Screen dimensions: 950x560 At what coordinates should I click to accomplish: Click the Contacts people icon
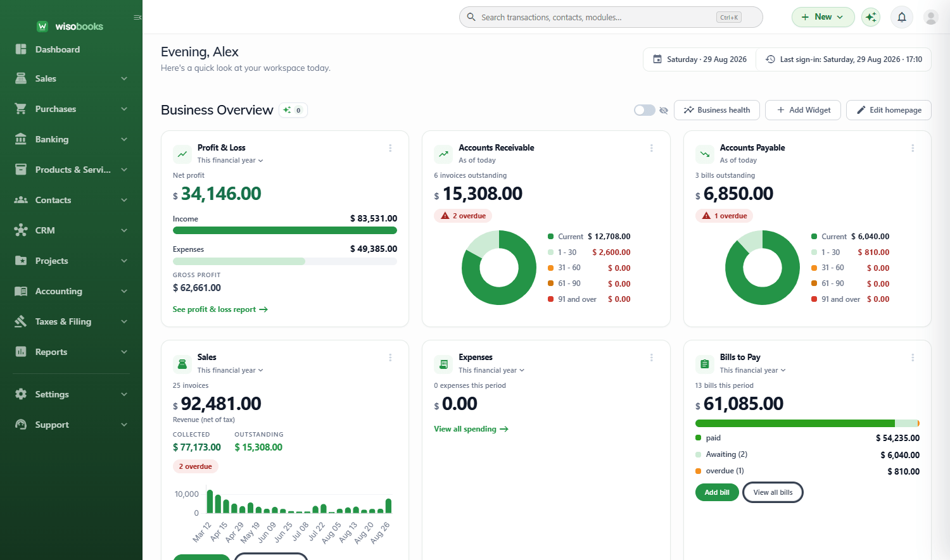[x=21, y=200]
